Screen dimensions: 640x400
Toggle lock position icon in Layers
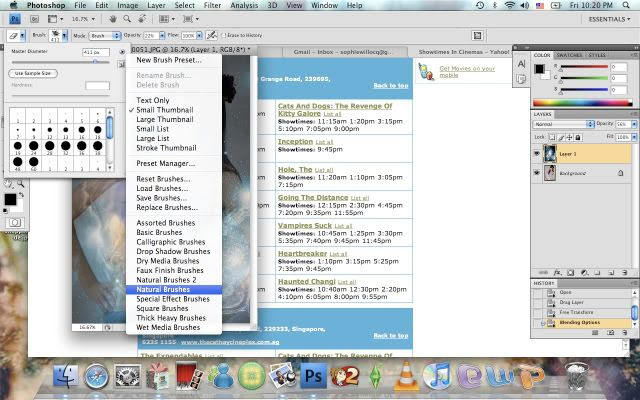[x=569, y=138]
